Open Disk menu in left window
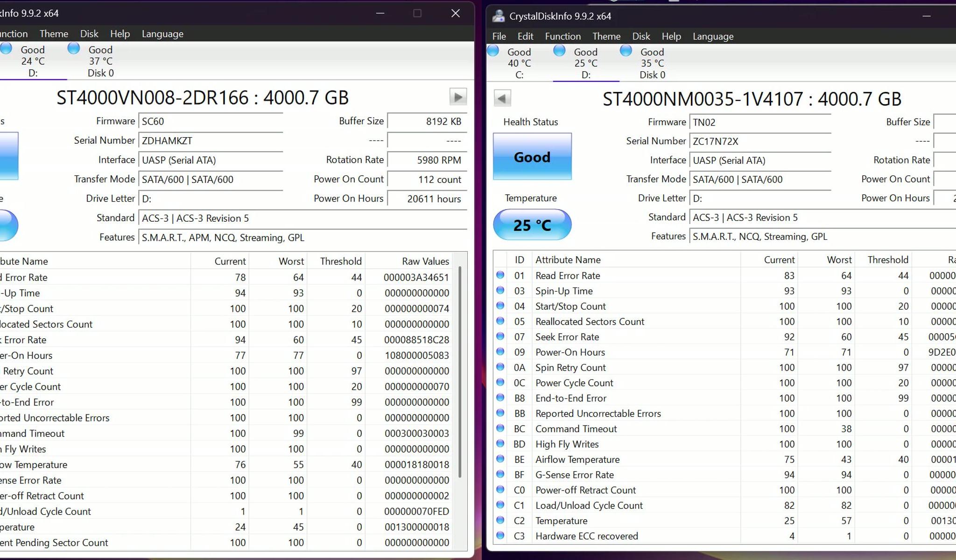956x560 pixels. coord(89,34)
